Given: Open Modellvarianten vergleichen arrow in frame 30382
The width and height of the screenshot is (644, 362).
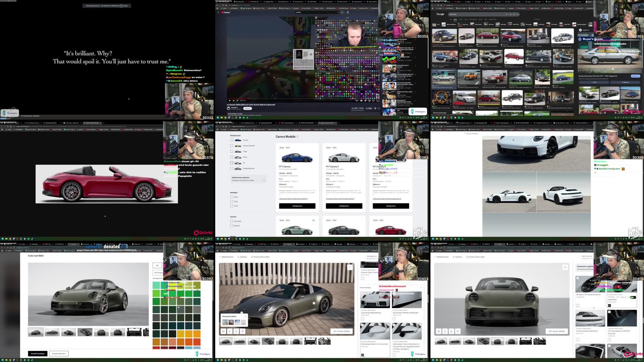Looking at the screenshot, I should coord(264,180).
